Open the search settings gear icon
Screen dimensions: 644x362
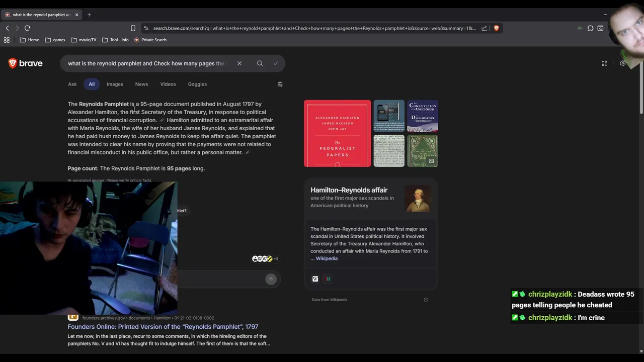623,63
